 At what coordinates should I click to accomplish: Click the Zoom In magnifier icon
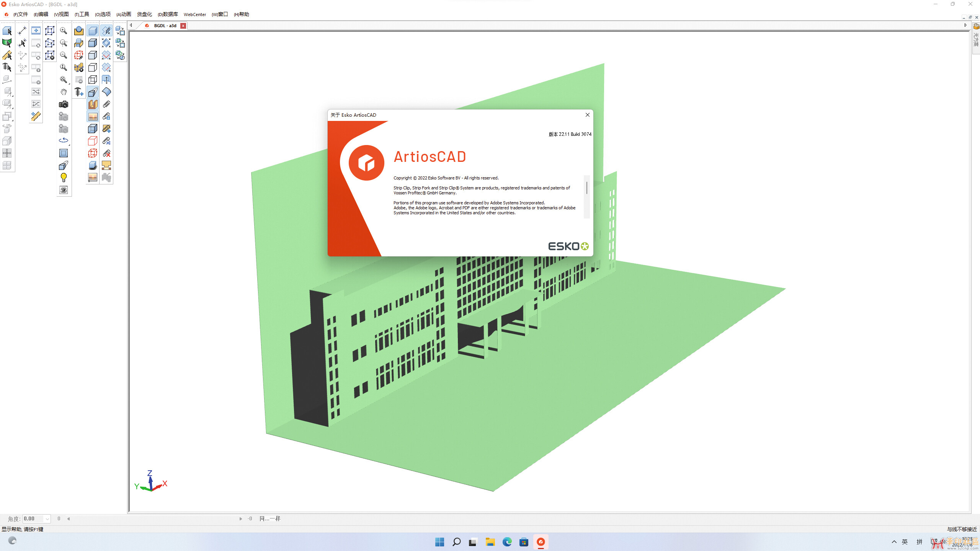(x=64, y=31)
